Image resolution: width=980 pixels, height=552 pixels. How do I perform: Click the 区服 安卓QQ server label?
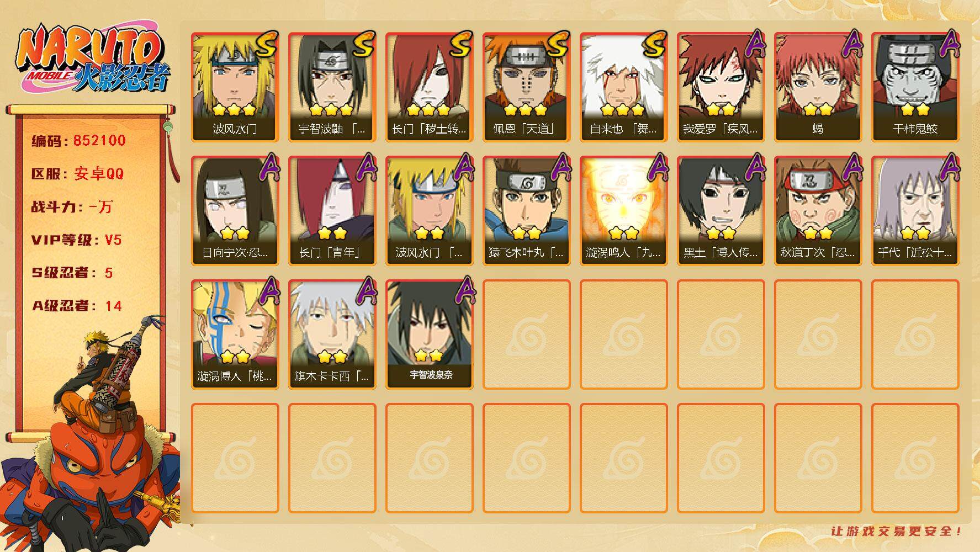tap(77, 173)
